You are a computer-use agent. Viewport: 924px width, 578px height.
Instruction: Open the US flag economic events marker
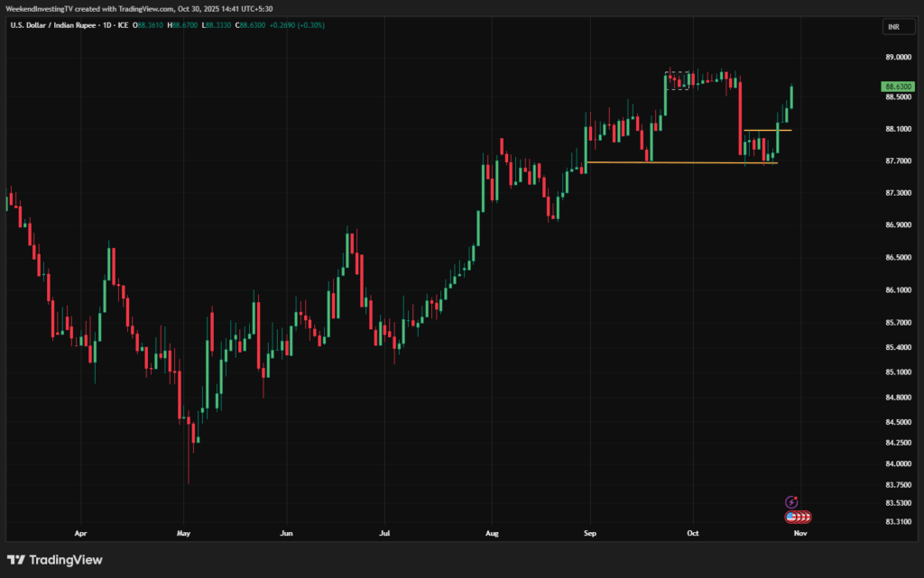[x=791, y=517]
